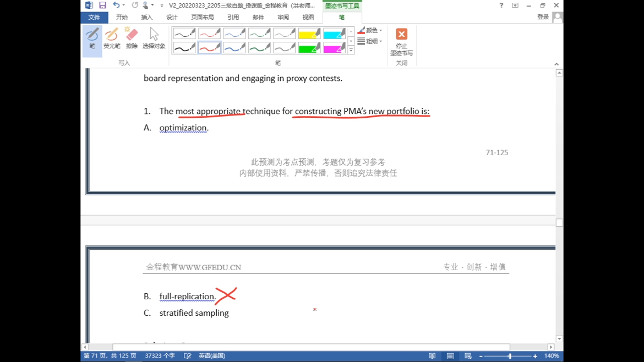Click the Redo/Repeat icon
The width and height of the screenshot is (644, 362).
(x=135, y=6)
